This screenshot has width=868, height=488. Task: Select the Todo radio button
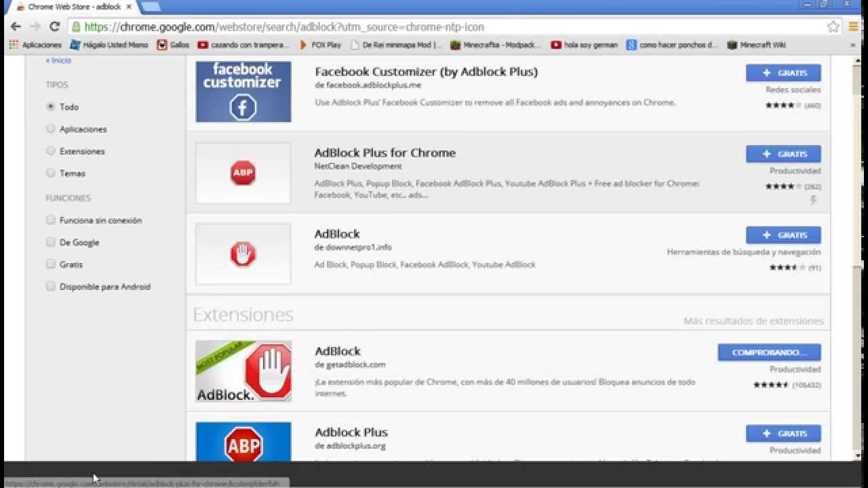click(50, 106)
